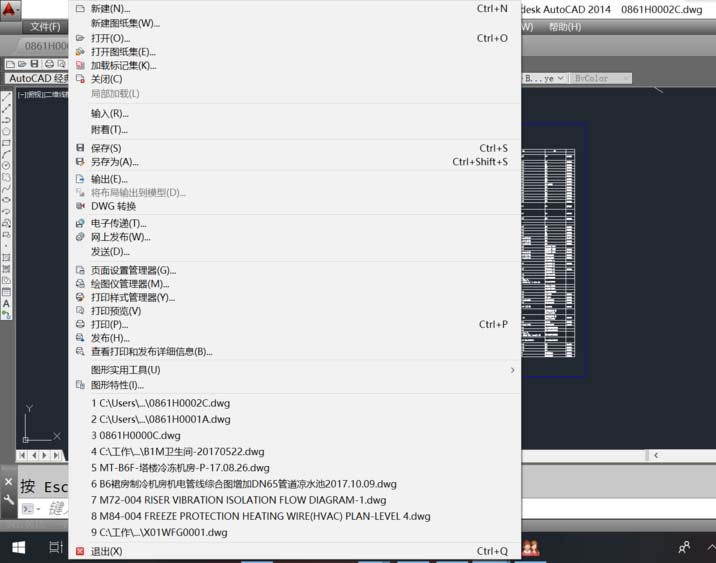Select the multiline Text tool (A)
The image size is (716, 563).
[x=6, y=303]
